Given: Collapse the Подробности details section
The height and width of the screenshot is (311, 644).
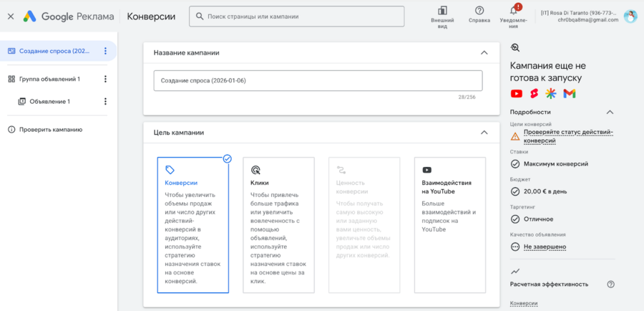Looking at the screenshot, I should (x=610, y=112).
